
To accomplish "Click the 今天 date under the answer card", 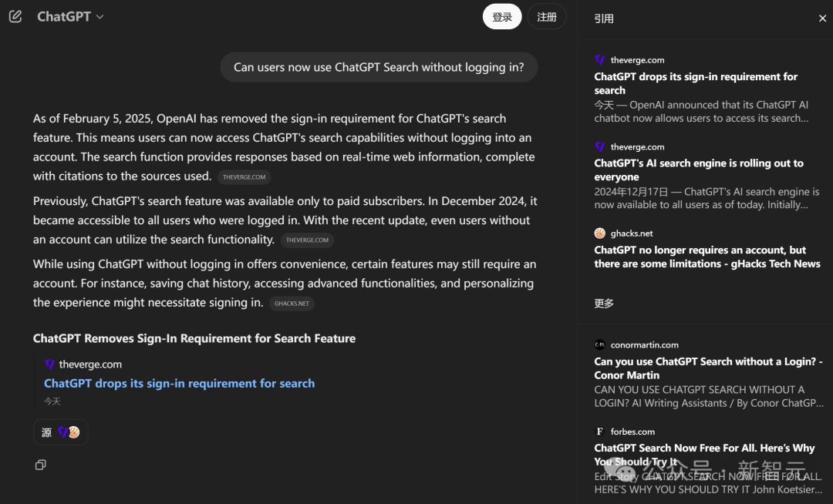I will (x=52, y=402).
